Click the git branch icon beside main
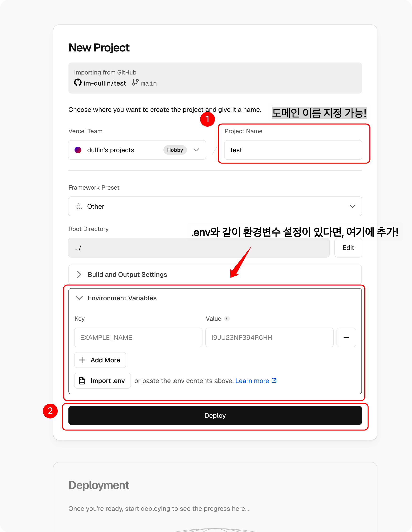The height and width of the screenshot is (532, 412). (x=135, y=82)
